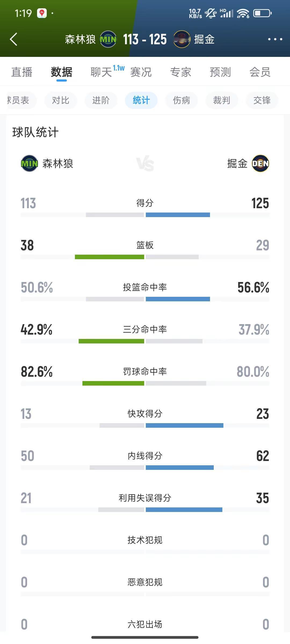Tap the blue 得分 comparison bar
The image size is (290, 644).
click(x=178, y=215)
